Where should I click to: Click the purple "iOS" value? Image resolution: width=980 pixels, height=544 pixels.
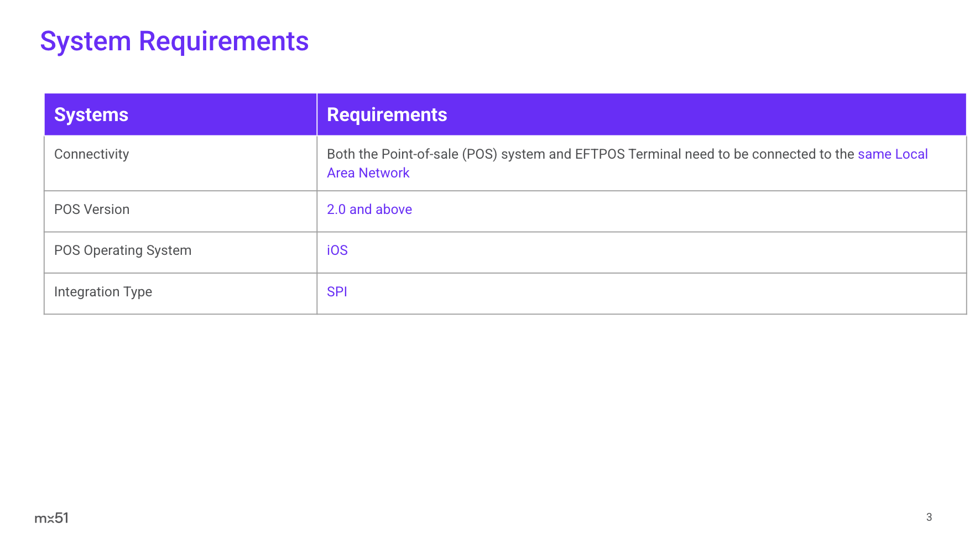[337, 250]
